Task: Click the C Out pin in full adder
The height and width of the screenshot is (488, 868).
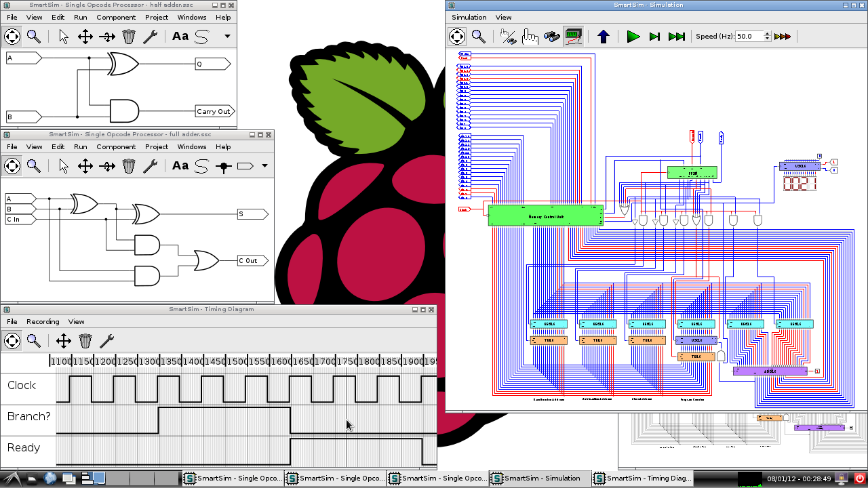Action: tap(253, 260)
